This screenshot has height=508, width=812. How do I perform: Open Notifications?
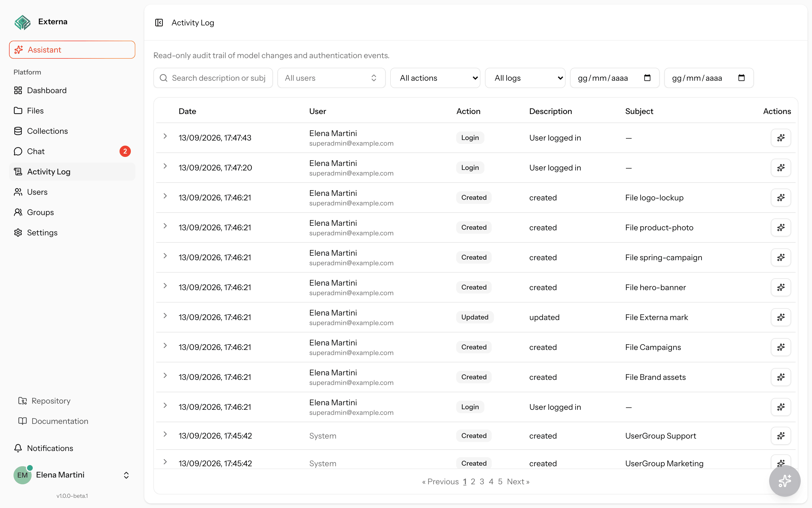pyautogui.click(x=72, y=448)
